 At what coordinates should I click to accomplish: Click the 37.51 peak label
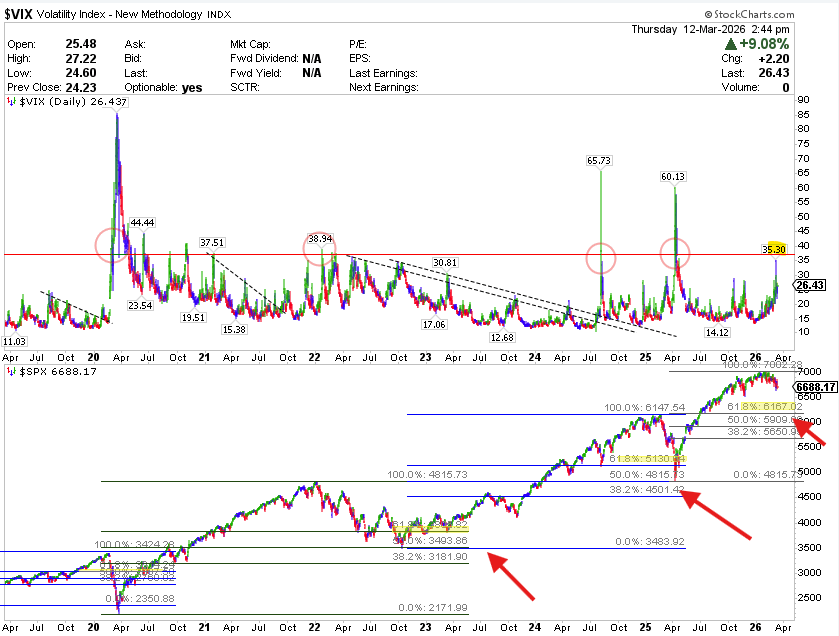(212, 243)
